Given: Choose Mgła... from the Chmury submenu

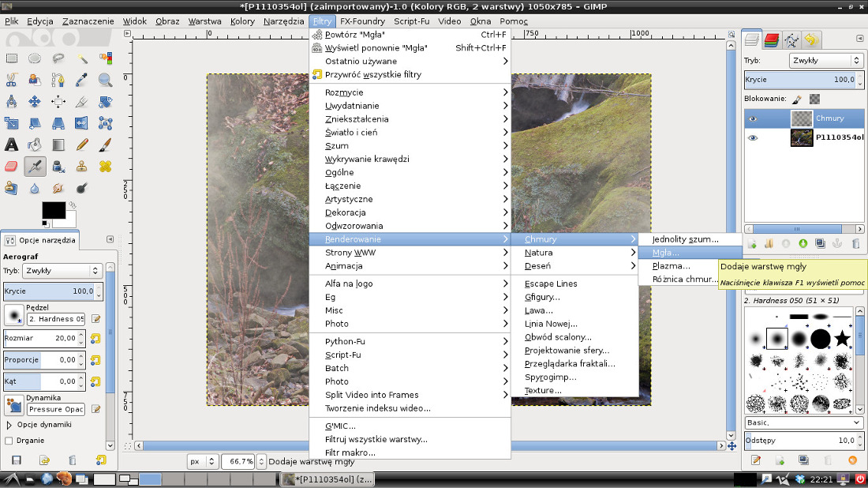Looking at the screenshot, I should coord(665,253).
